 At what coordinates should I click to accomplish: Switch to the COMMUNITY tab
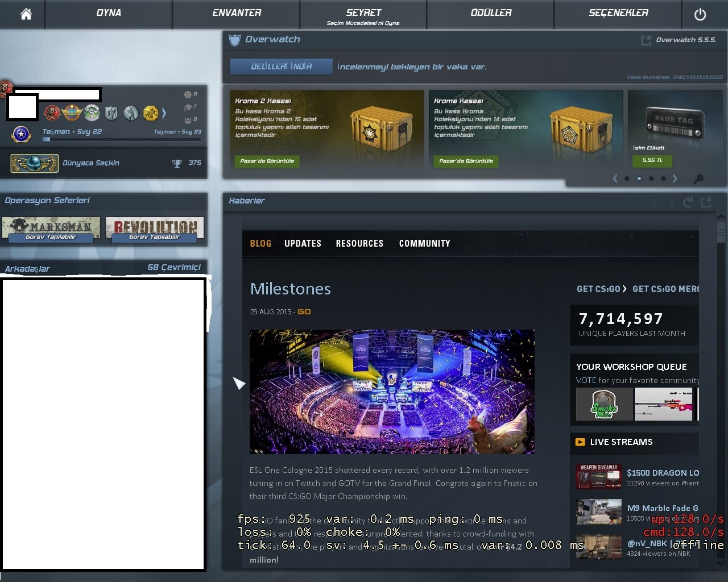click(424, 243)
